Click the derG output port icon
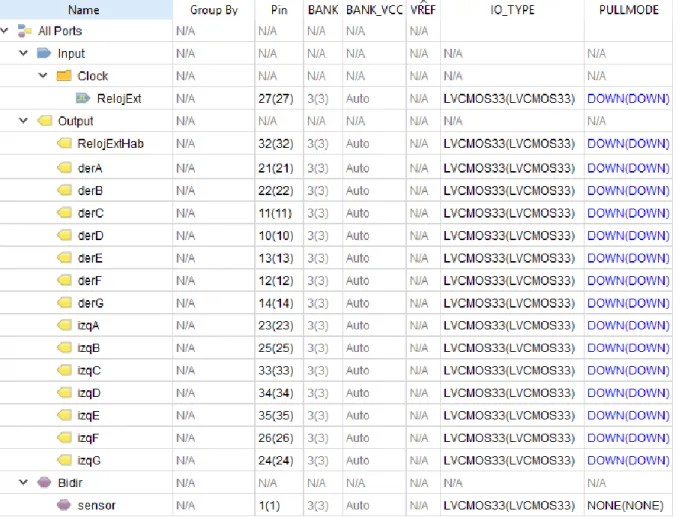Viewport: 679px width, 517px height. [x=65, y=303]
